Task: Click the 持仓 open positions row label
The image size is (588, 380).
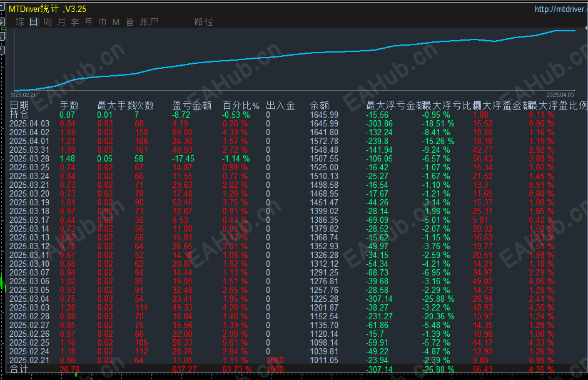Action: [19, 115]
